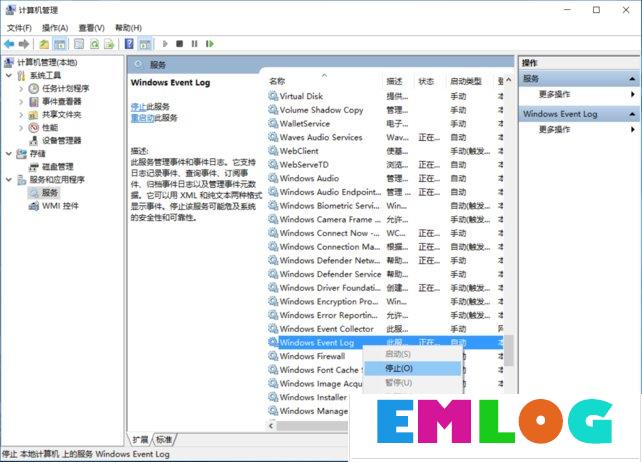The height and width of the screenshot is (462, 642).
Task: Toggle the Show/Hide action pane icon
Action: (145, 44)
